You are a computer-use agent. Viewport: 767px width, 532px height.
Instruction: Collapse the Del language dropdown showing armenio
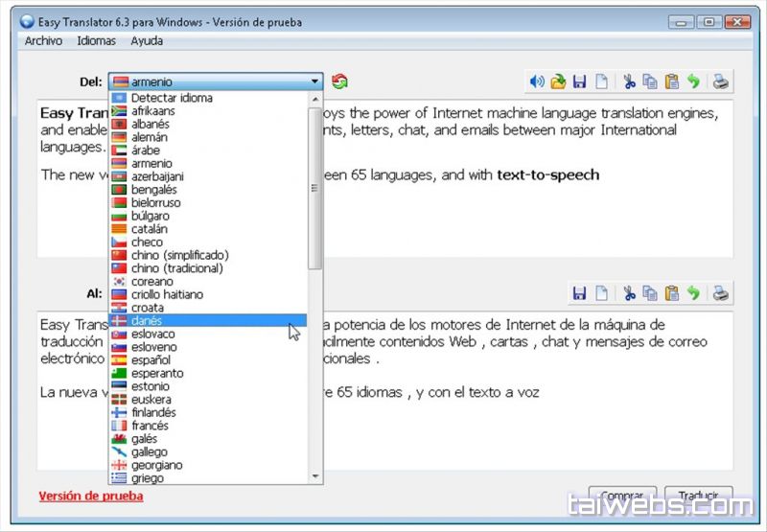314,82
